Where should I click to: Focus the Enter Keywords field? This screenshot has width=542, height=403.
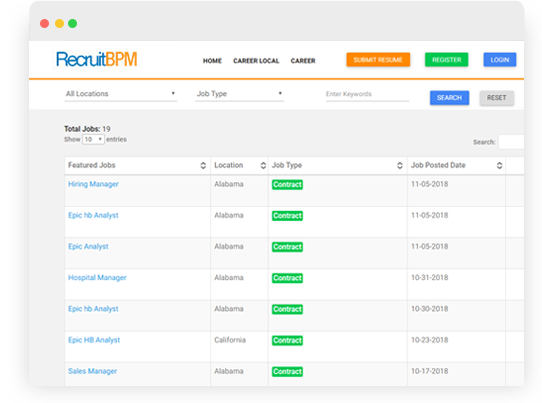367,94
